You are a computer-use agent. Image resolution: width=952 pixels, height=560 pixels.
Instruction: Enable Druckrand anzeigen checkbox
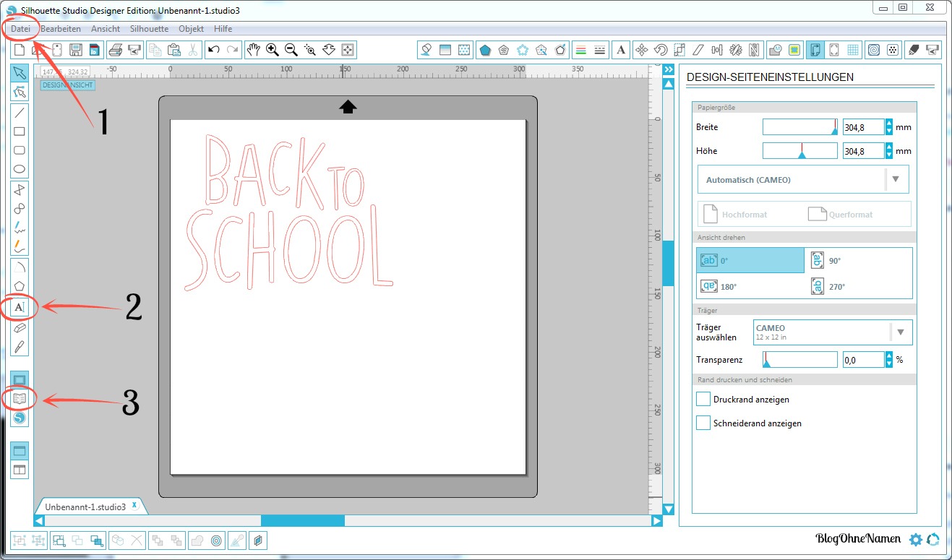[x=703, y=399]
